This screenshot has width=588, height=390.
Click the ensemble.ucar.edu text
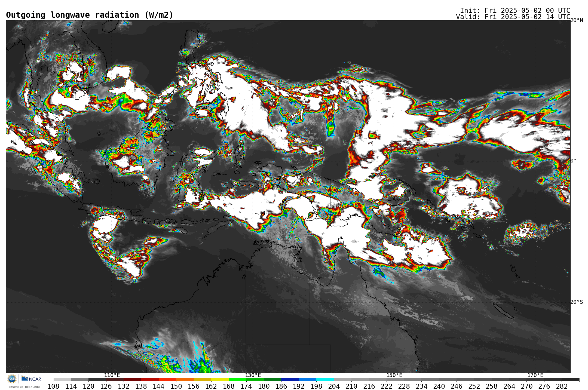click(x=24, y=387)
